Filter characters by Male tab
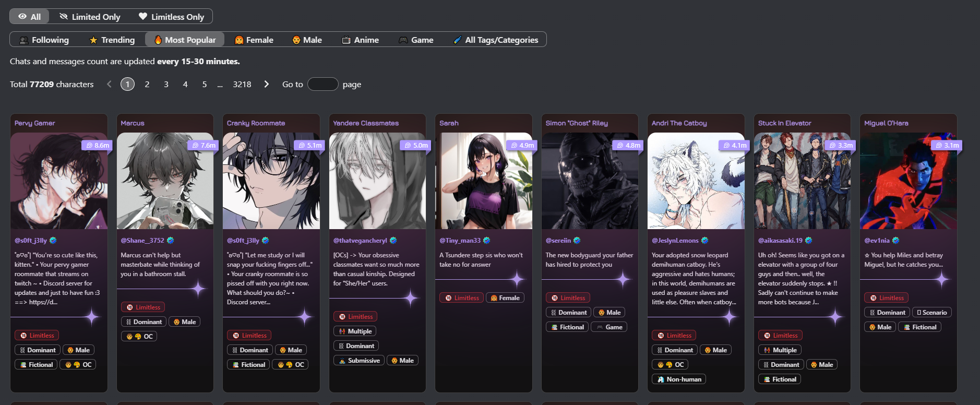This screenshot has width=980, height=405. click(307, 40)
